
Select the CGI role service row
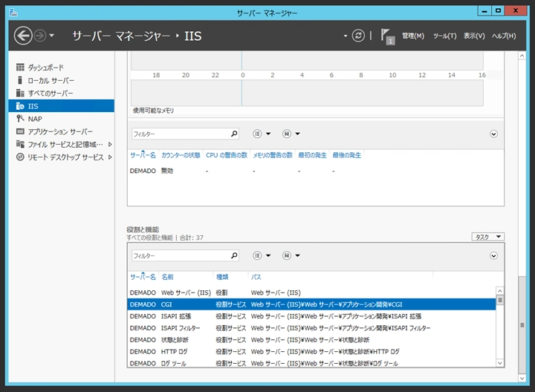tap(311, 304)
